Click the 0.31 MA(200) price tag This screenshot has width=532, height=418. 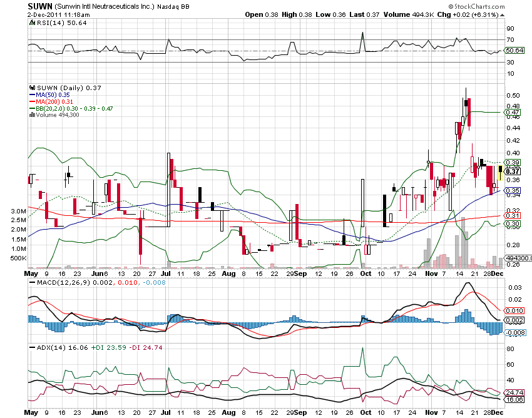[x=513, y=215]
